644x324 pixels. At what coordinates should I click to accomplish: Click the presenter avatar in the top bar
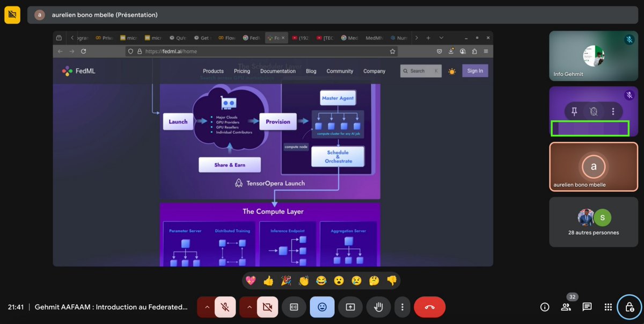pos(40,15)
